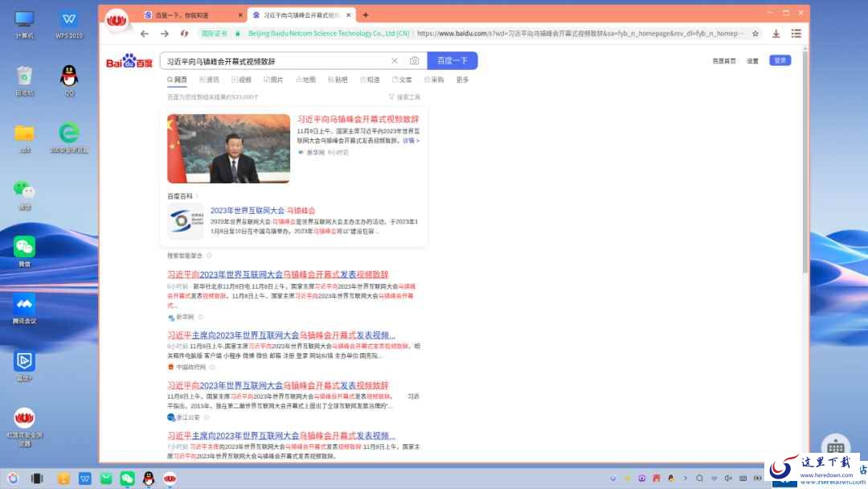This screenshot has height=489, width=868.
Task: Close the active search results tab
Action: (348, 15)
